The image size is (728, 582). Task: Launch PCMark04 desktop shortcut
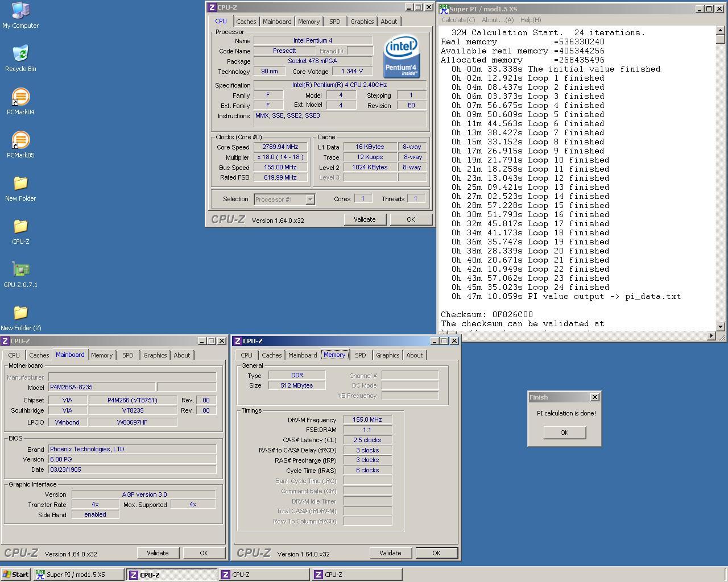pyautogui.click(x=20, y=101)
